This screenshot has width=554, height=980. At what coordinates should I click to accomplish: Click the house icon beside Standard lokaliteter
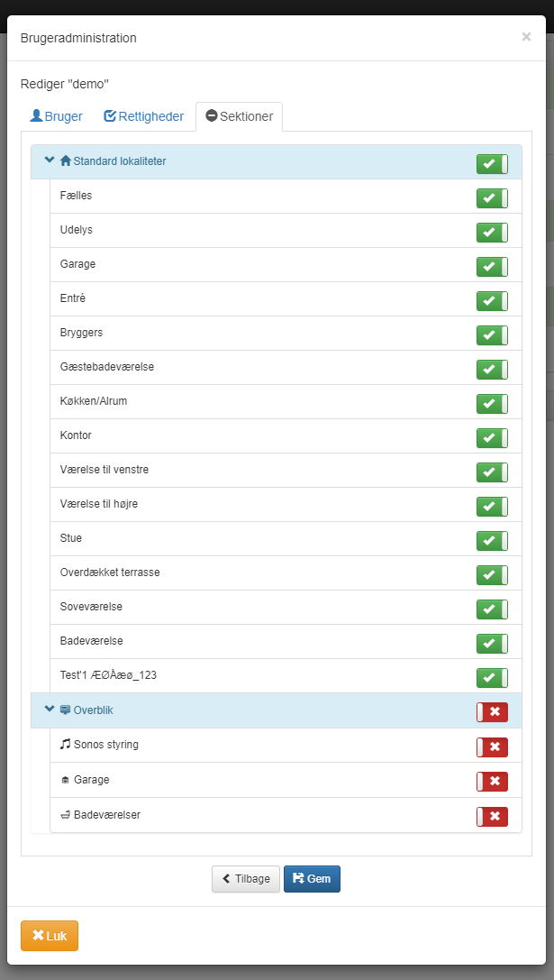click(x=66, y=160)
